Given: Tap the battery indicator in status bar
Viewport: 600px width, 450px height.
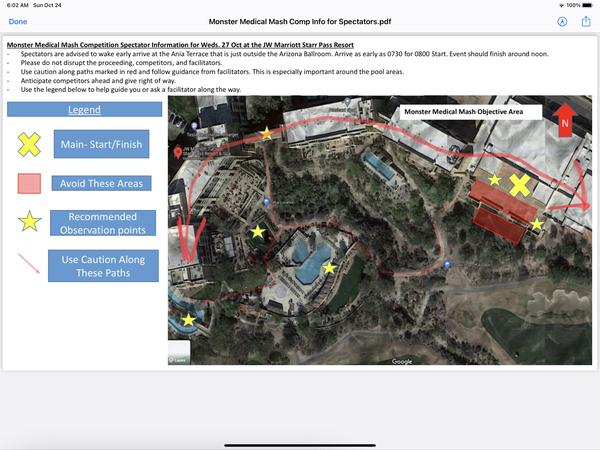Looking at the screenshot, I should point(587,5).
